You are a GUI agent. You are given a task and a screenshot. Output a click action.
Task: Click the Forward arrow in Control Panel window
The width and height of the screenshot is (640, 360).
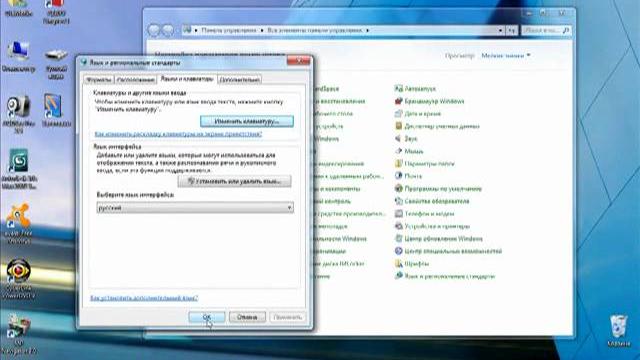click(168, 30)
